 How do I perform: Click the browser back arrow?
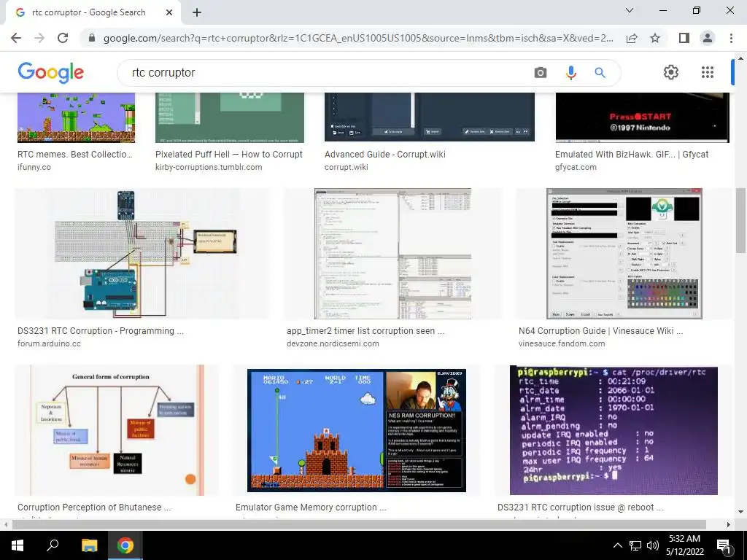[16, 38]
